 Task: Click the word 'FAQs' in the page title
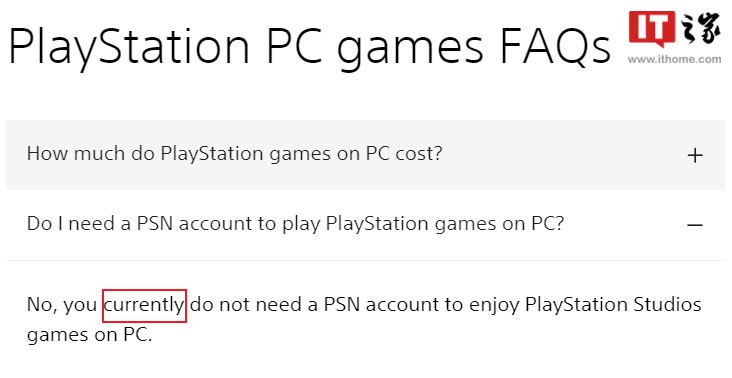pyautogui.click(x=555, y=46)
